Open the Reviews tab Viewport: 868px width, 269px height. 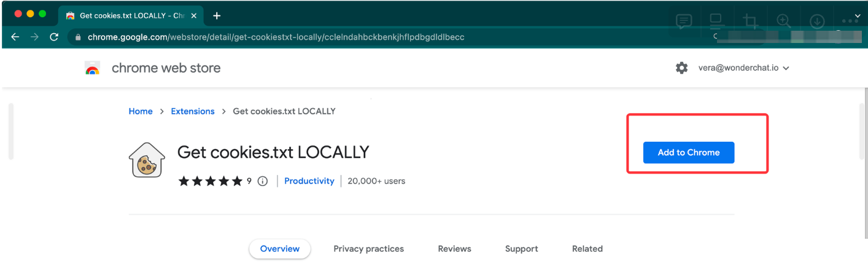[454, 249]
